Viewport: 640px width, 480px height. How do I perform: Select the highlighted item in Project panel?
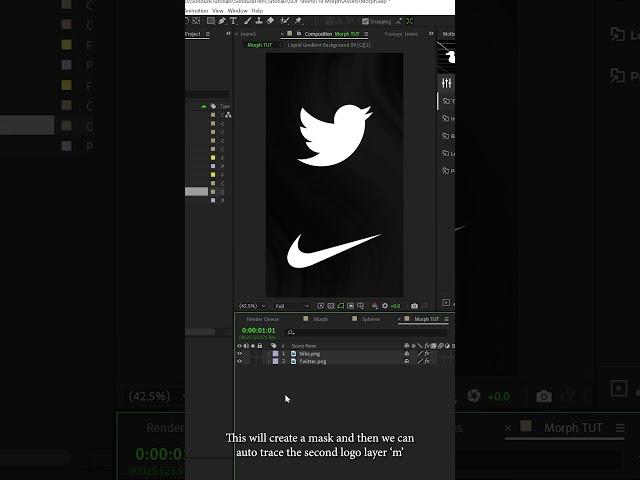[196, 191]
